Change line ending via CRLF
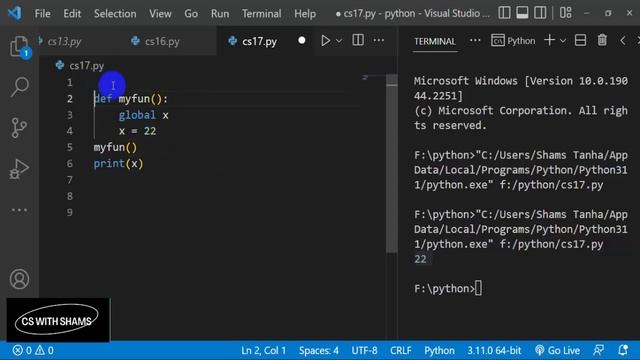The width and height of the screenshot is (640, 360). click(400, 350)
